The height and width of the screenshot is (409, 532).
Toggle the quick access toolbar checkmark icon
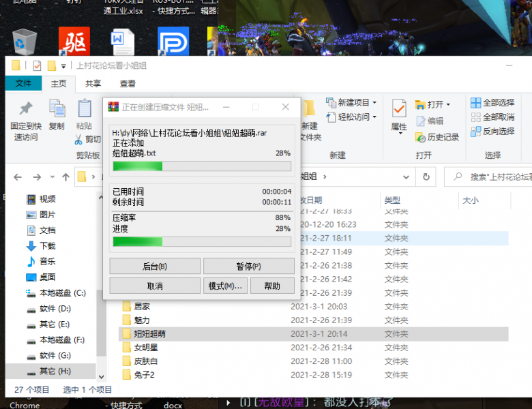coord(37,65)
